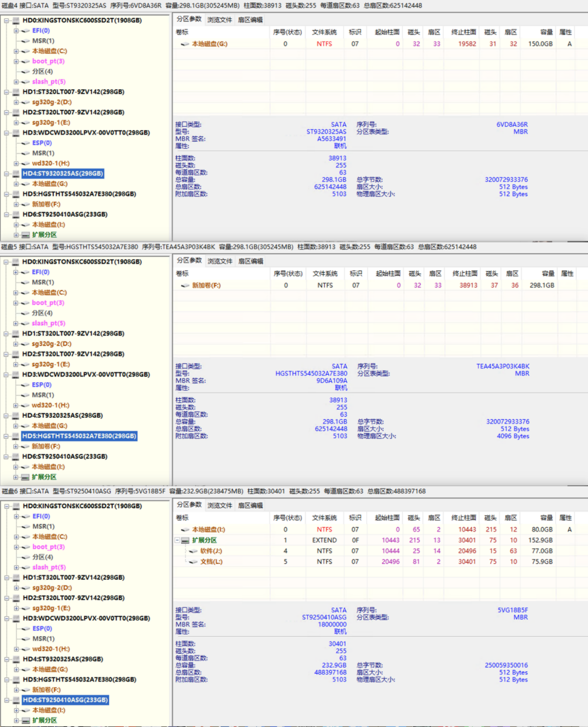
Task: Click the 4096 Bytes physical sector value
Action: [x=513, y=436]
